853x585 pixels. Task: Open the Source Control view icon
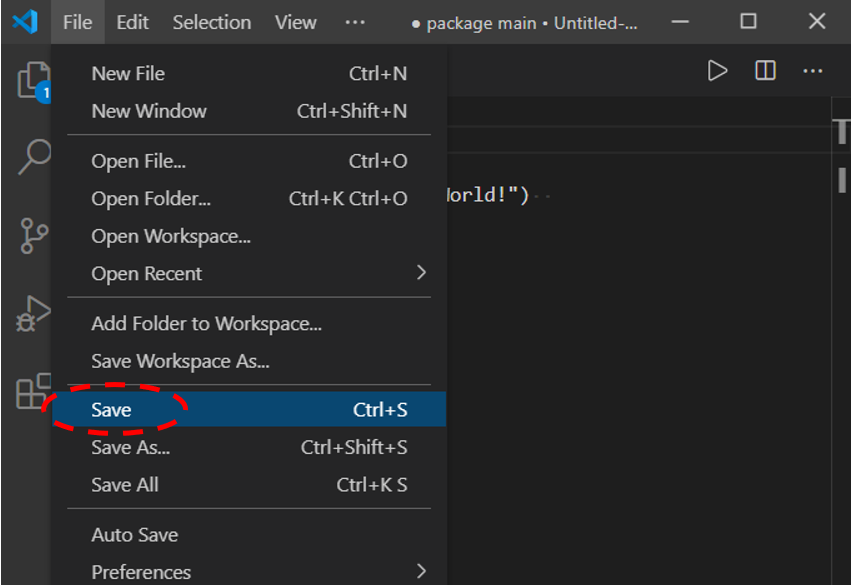pyautogui.click(x=34, y=236)
